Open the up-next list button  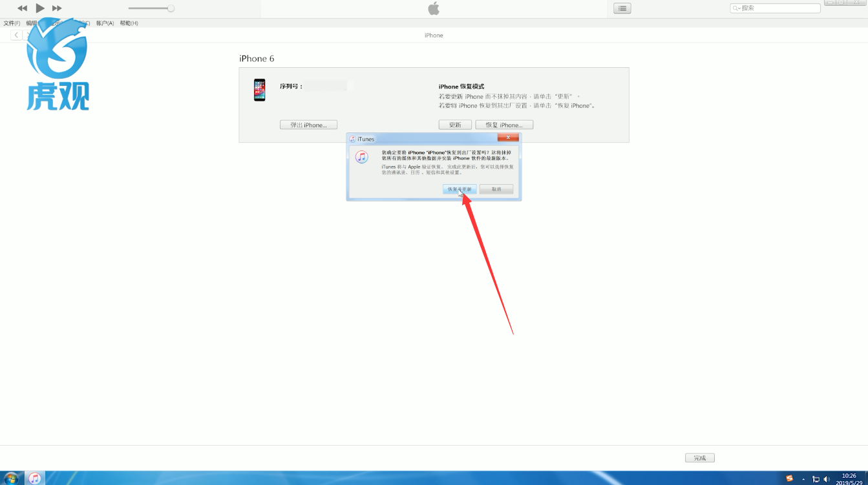pos(622,8)
